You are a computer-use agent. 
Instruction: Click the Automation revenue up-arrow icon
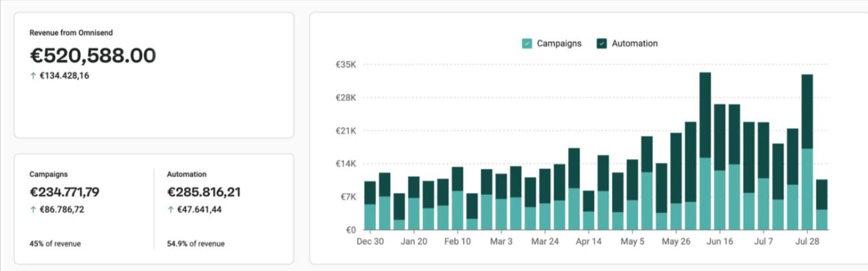170,210
